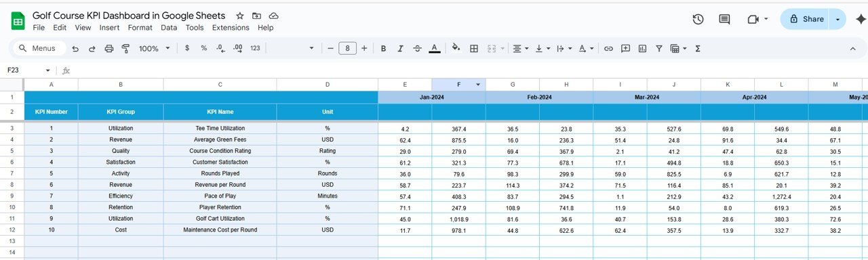Insert a link
The image size is (868, 260).
(608, 49)
